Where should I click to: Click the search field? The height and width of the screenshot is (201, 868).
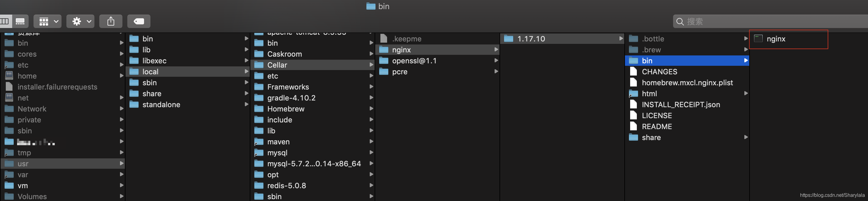pos(771,22)
